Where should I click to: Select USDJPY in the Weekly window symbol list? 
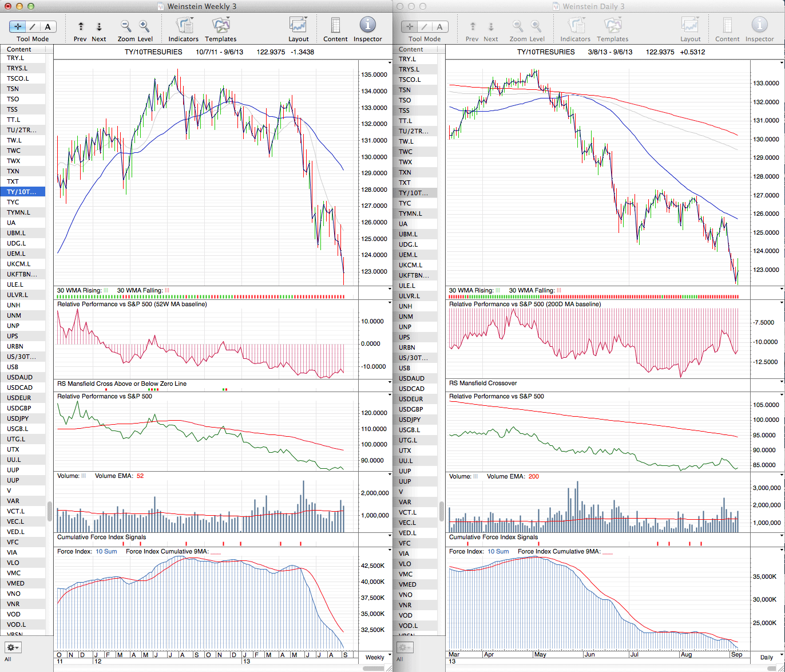point(19,418)
